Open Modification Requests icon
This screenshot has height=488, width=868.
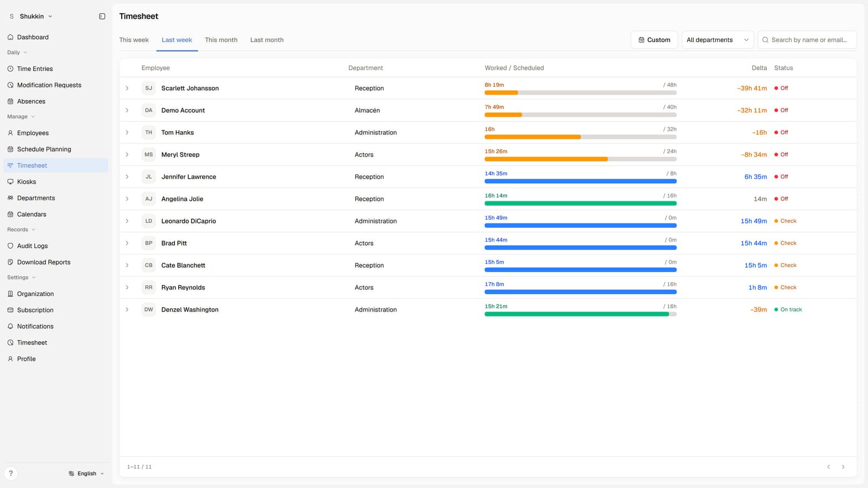[x=11, y=85]
